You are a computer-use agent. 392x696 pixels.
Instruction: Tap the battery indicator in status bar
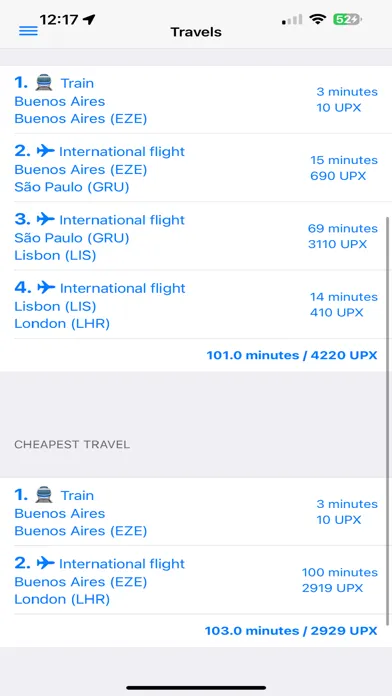347,20
